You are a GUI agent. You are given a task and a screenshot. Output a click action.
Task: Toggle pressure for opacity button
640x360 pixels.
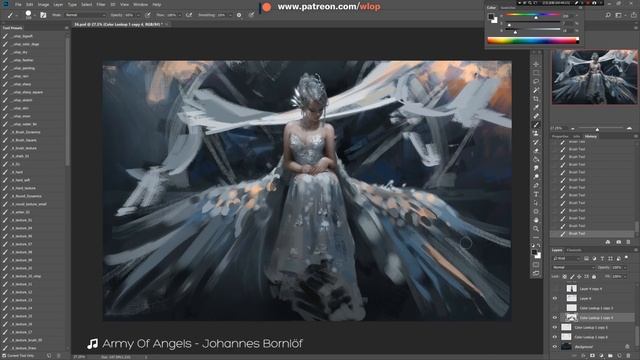(147, 15)
